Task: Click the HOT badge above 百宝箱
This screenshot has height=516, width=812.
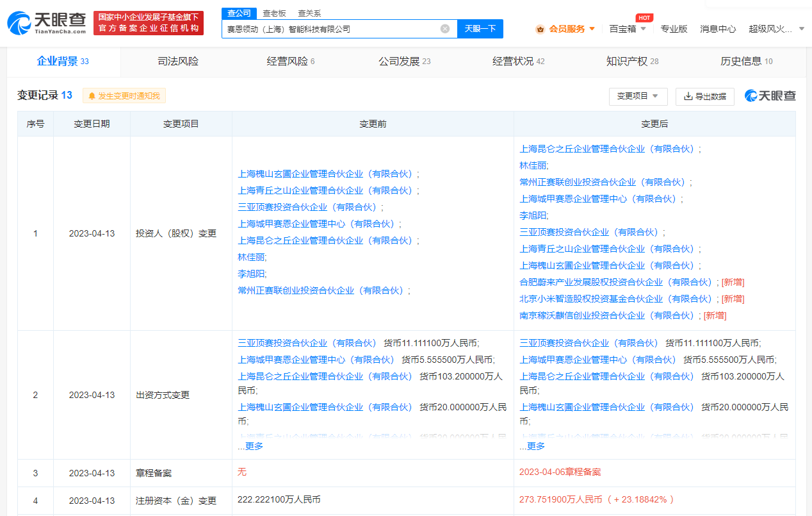Action: click(644, 18)
